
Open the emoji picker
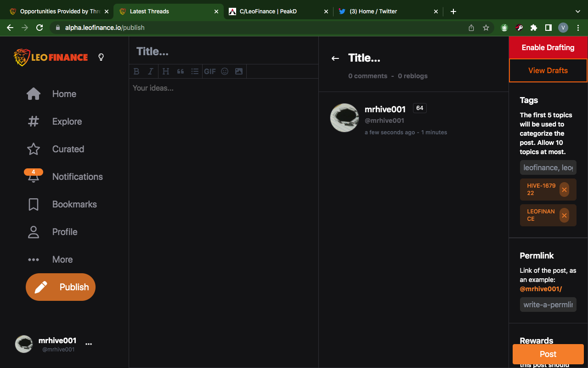coord(225,71)
